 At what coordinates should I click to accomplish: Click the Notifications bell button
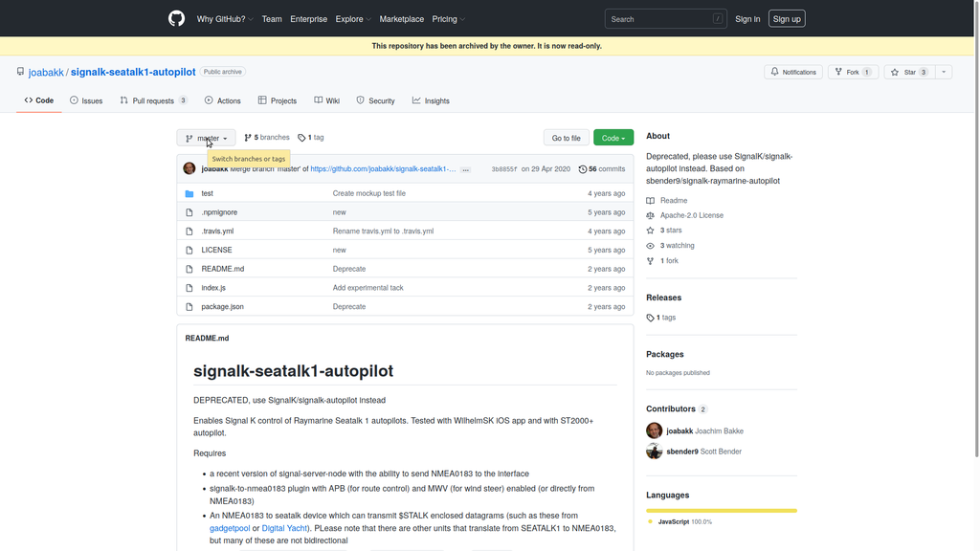793,72
